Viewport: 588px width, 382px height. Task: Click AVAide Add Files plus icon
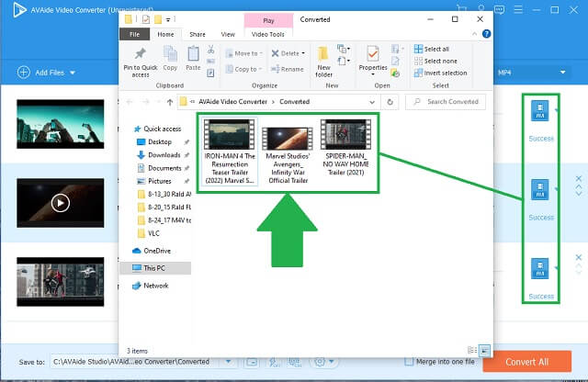click(x=24, y=72)
